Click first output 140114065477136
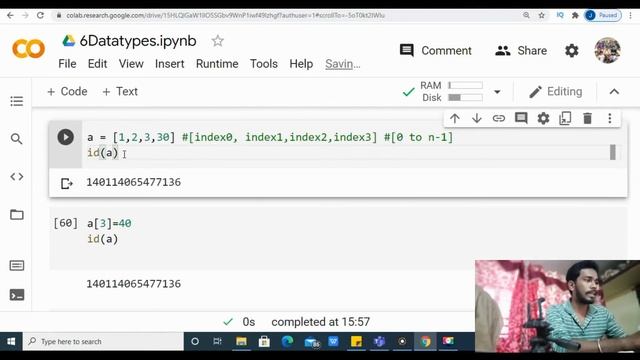The width and height of the screenshot is (640, 360). pyautogui.click(x=133, y=182)
